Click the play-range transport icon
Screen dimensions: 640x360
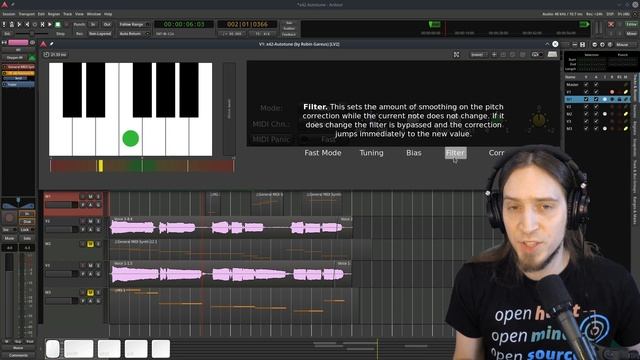tap(42, 24)
